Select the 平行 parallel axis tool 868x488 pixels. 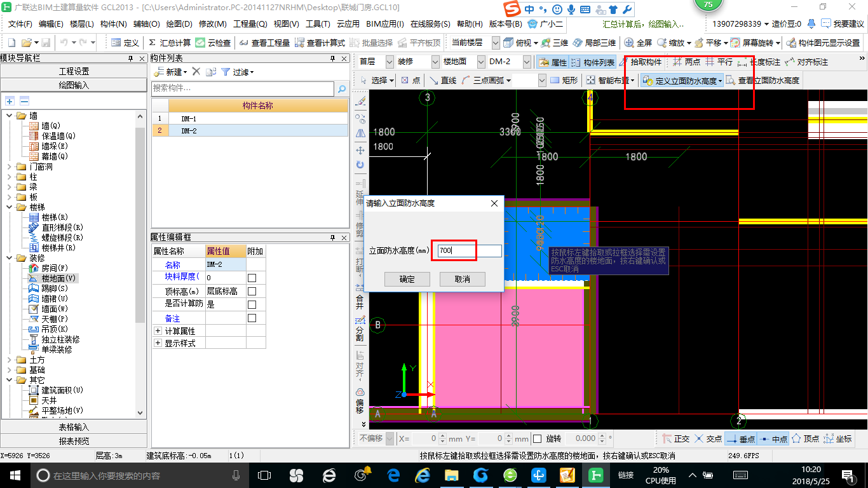coord(719,62)
